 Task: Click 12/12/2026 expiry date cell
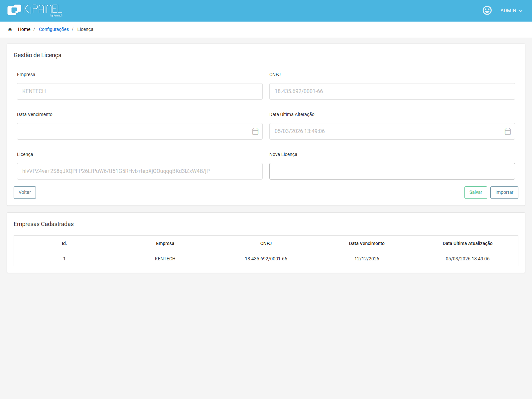(367, 259)
